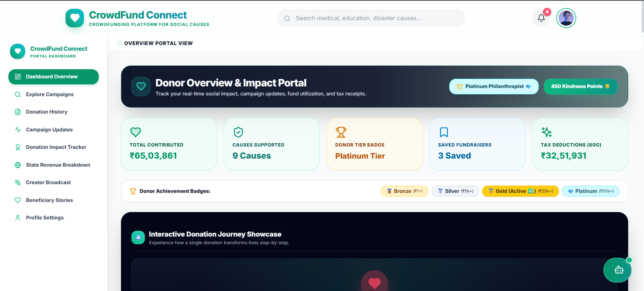Click the Tax Deductions sparkles icon
Image resolution: width=644 pixels, height=291 pixels.
547,132
